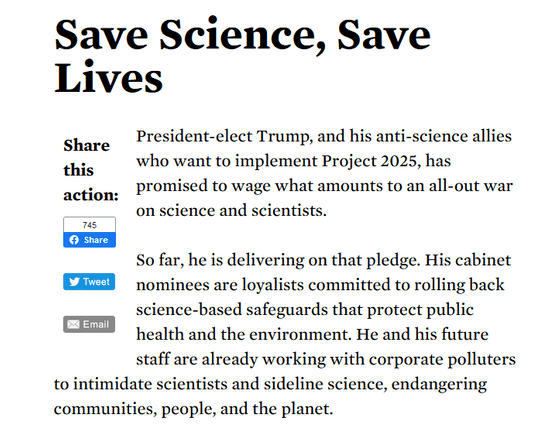Click the 'President-elect Trump' paragraph text

pos(324,173)
